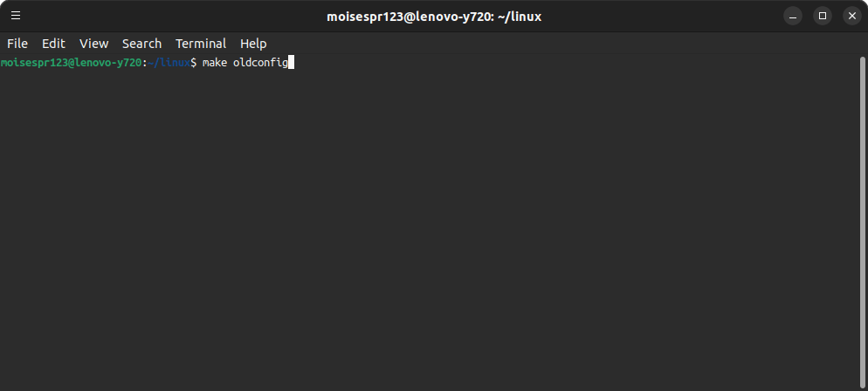Open the Help menu
Viewport: 868px width, 391px height.
click(253, 44)
